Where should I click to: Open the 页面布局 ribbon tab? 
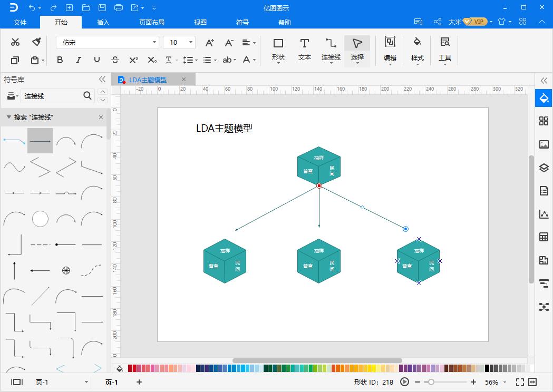[152, 23]
